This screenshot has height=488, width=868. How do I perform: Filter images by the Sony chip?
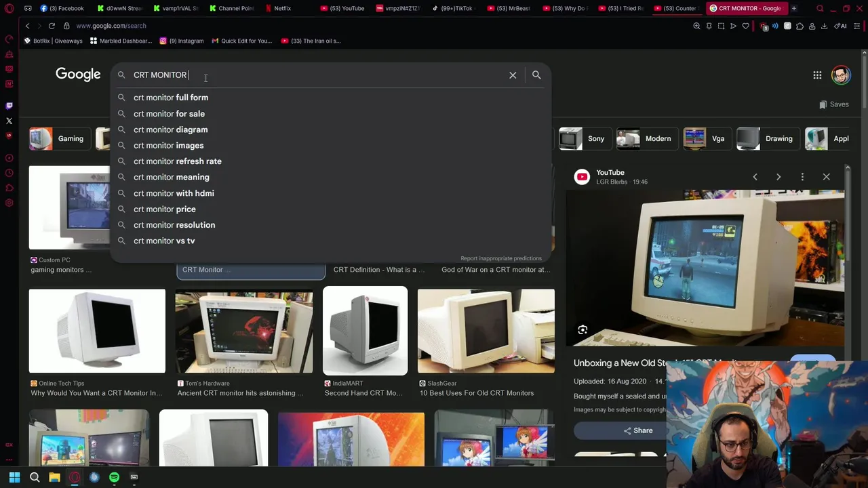pos(585,139)
